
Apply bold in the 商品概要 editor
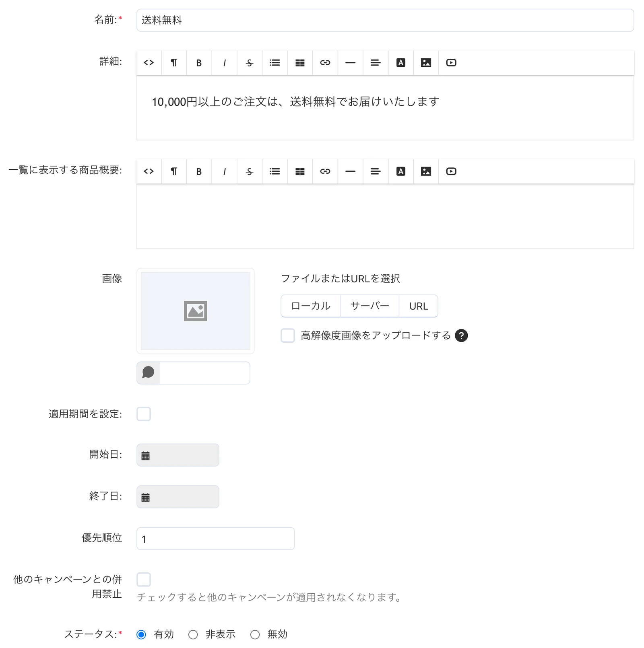point(199,171)
